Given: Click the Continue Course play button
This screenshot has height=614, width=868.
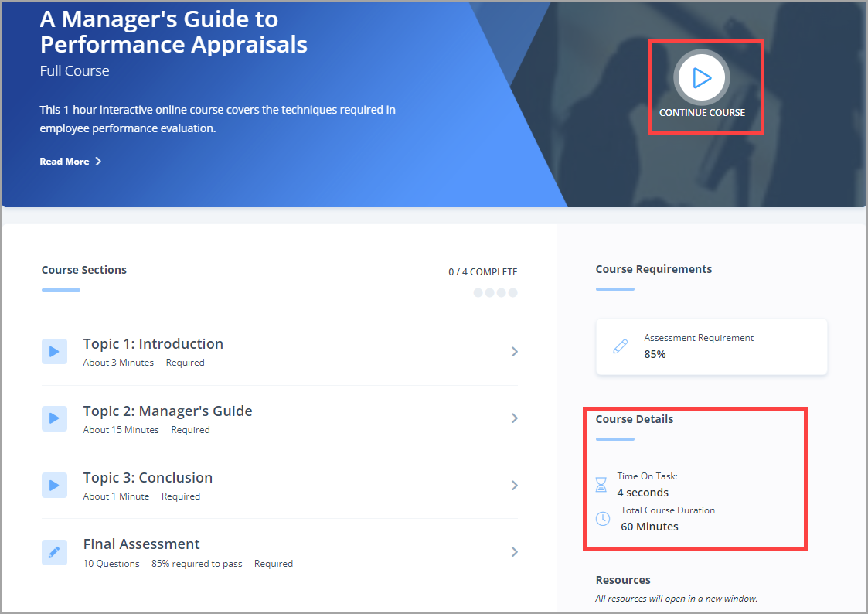Looking at the screenshot, I should (701, 77).
